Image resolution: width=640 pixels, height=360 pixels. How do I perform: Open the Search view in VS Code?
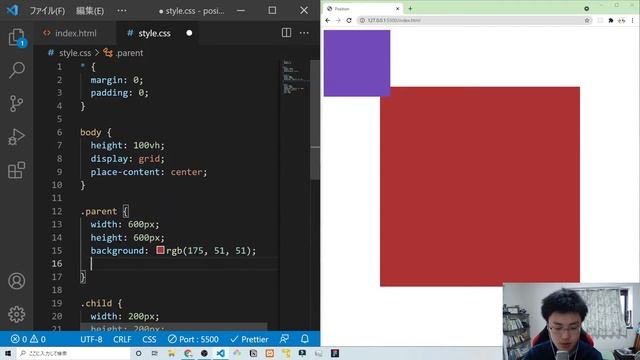(x=17, y=70)
